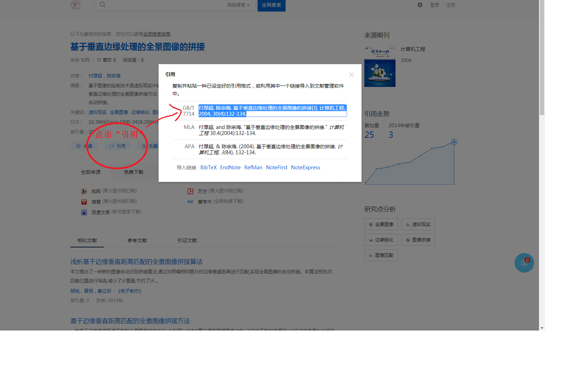Click the 计算机工程 journal cover thumbnail

(380, 66)
